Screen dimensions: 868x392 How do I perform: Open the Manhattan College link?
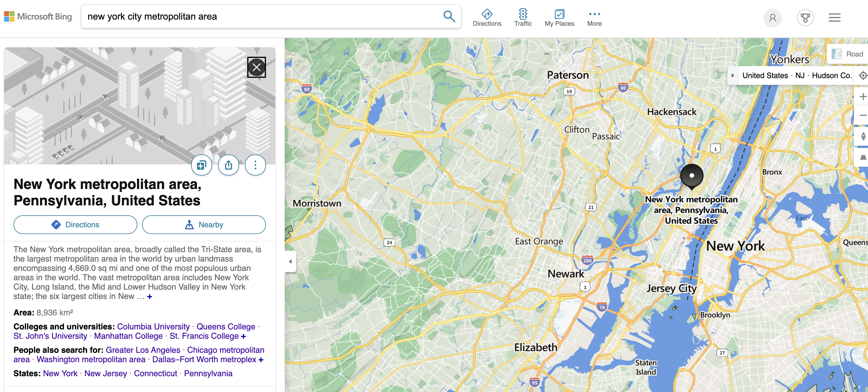tap(128, 336)
